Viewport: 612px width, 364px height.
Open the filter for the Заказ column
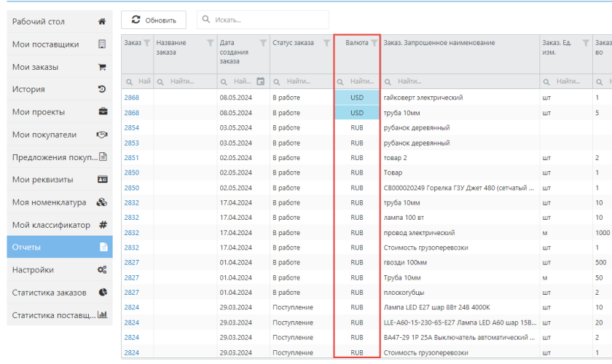pos(146,43)
